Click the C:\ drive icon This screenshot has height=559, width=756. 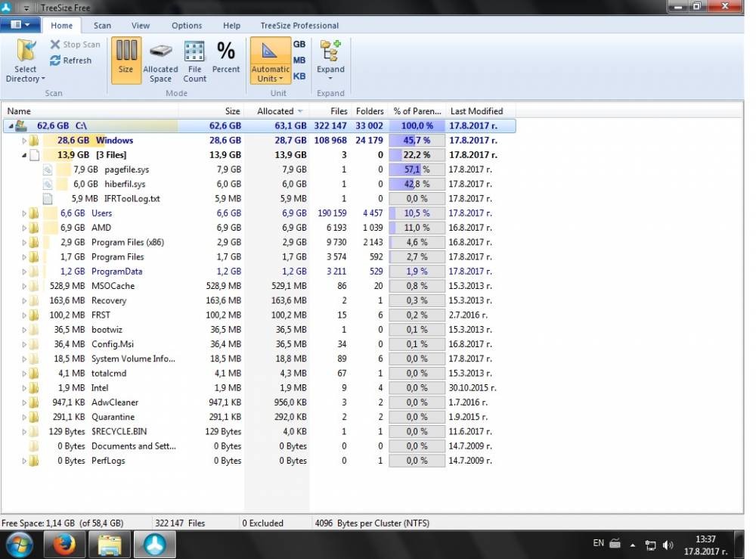(20, 126)
